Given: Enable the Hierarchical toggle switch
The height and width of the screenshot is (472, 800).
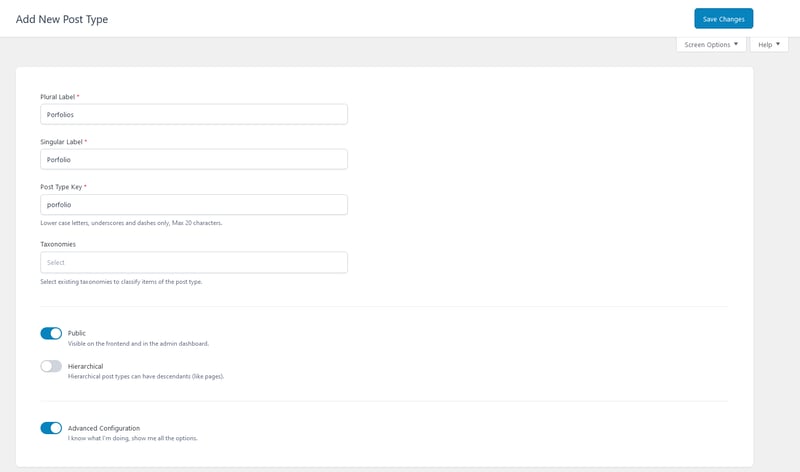Looking at the screenshot, I should (x=51, y=366).
